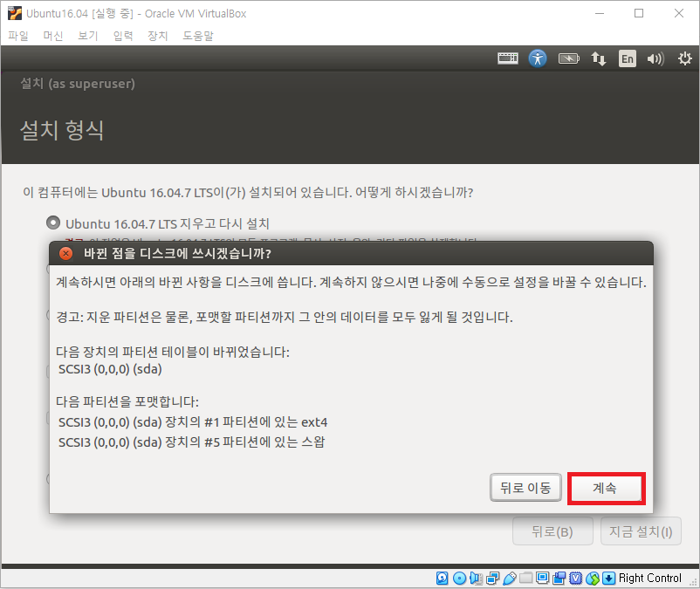Click the '설치 (as superuser)' title text
700x589 pixels.
pyautogui.click(x=78, y=84)
